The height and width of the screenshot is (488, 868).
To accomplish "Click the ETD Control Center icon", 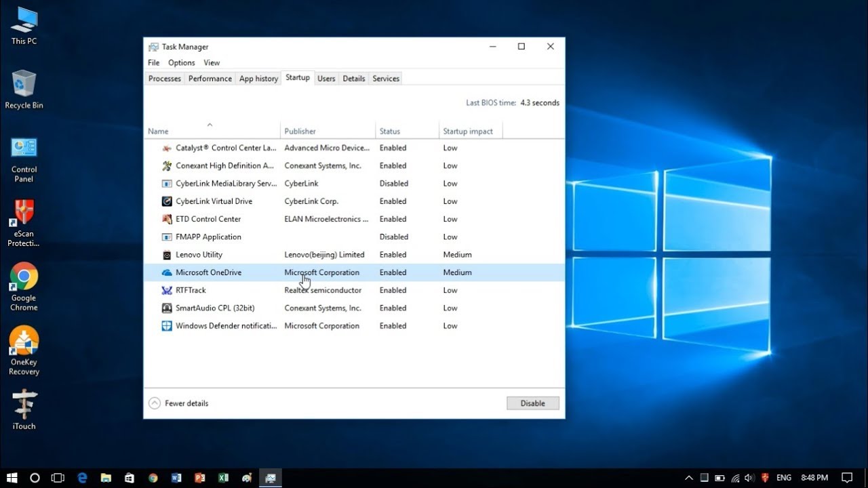I will pos(167,219).
